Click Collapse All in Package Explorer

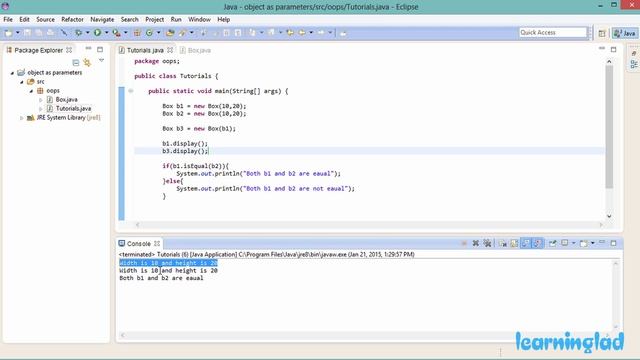tap(76, 62)
